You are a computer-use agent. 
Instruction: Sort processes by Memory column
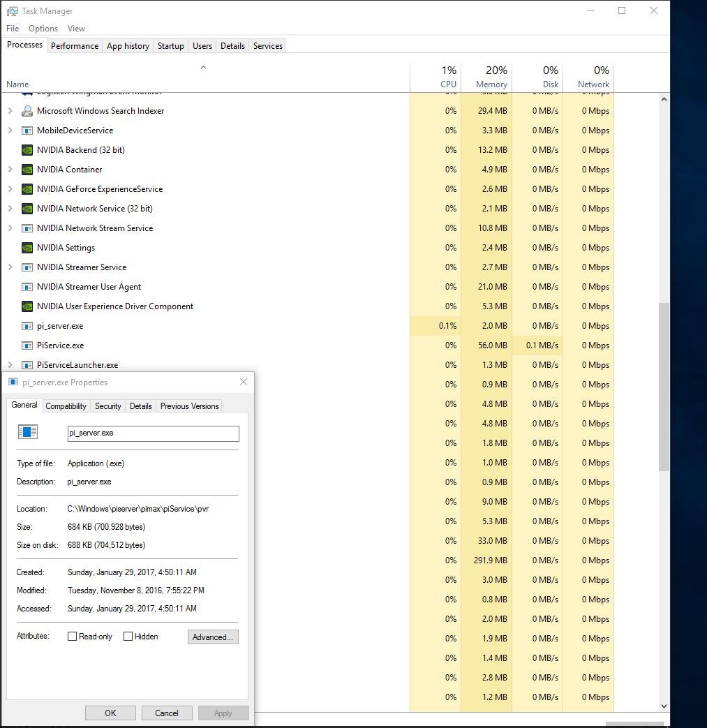click(x=486, y=77)
